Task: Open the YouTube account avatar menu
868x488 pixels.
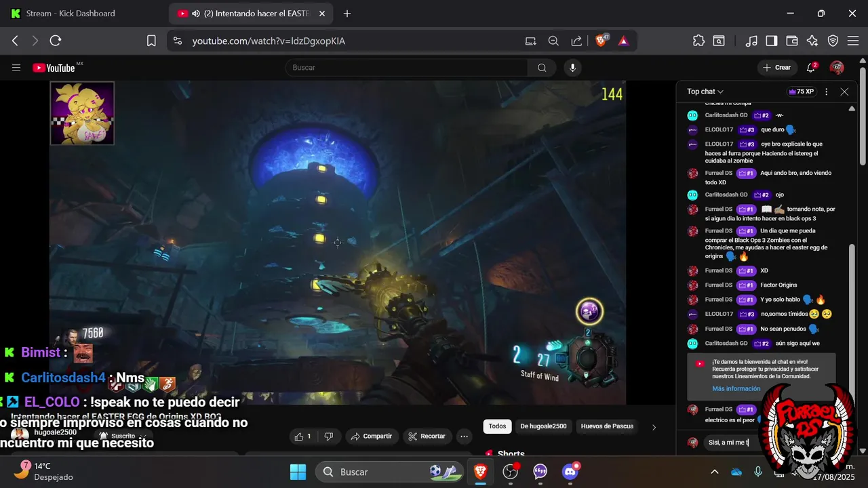Action: click(837, 67)
